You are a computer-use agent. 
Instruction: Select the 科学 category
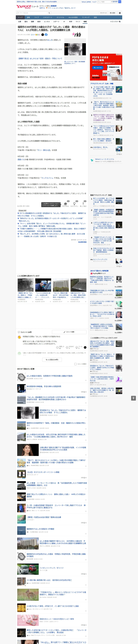point(71,21)
